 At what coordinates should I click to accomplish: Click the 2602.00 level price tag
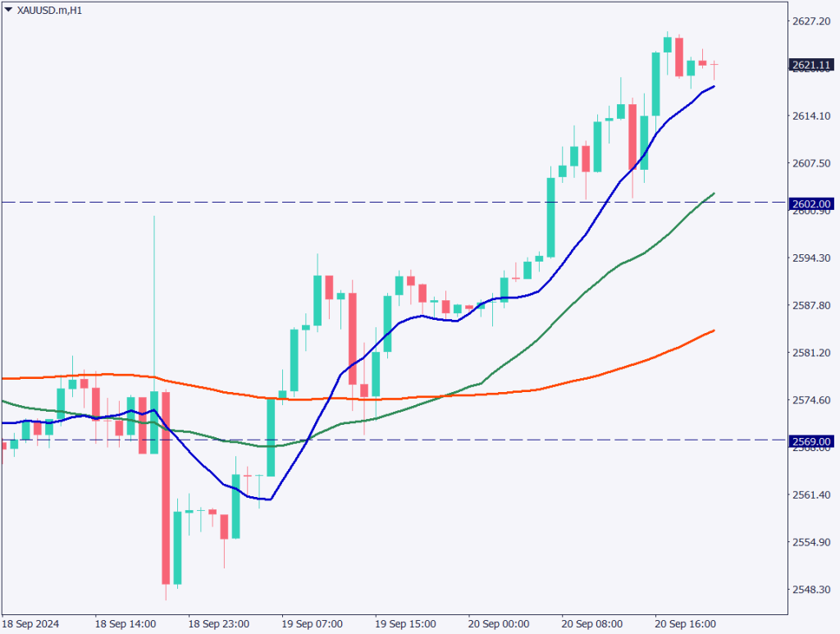[811, 203]
